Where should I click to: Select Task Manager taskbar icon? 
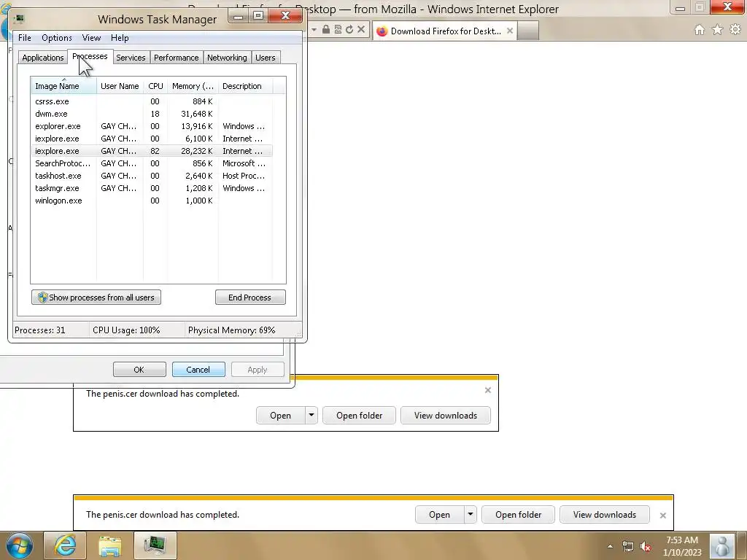155,545
